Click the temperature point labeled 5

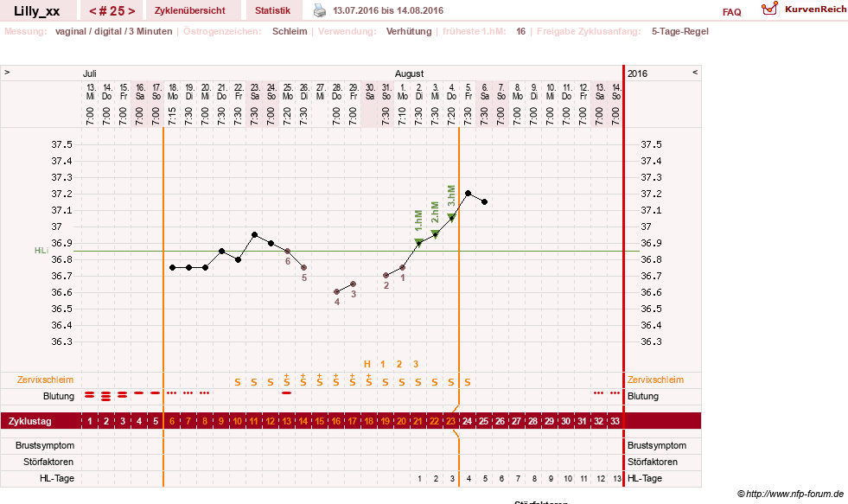(304, 268)
